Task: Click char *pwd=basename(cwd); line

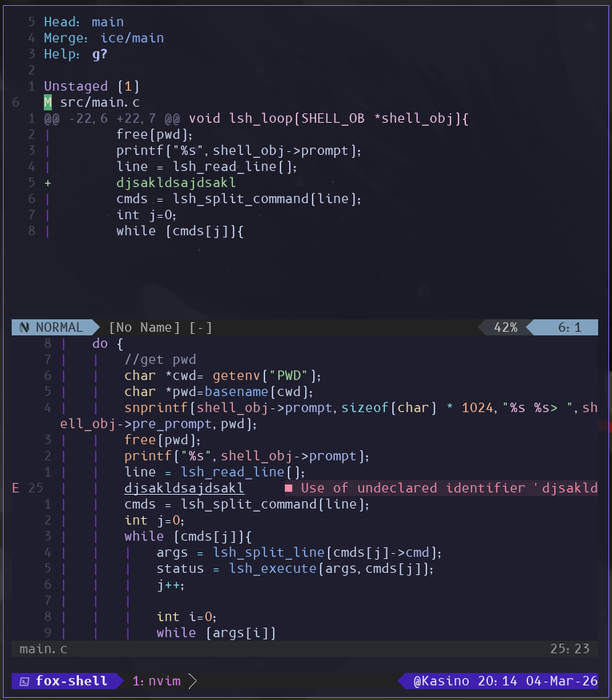Action: [218, 392]
